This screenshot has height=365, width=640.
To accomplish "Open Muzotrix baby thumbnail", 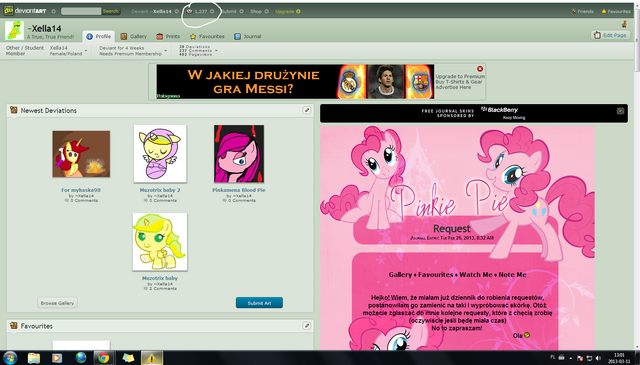I will (160, 242).
